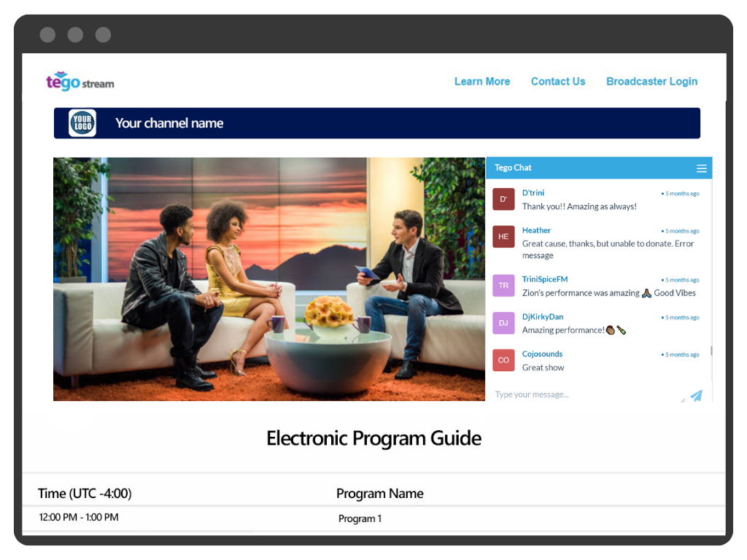
Task: Open the Learn More page
Action: (481, 82)
